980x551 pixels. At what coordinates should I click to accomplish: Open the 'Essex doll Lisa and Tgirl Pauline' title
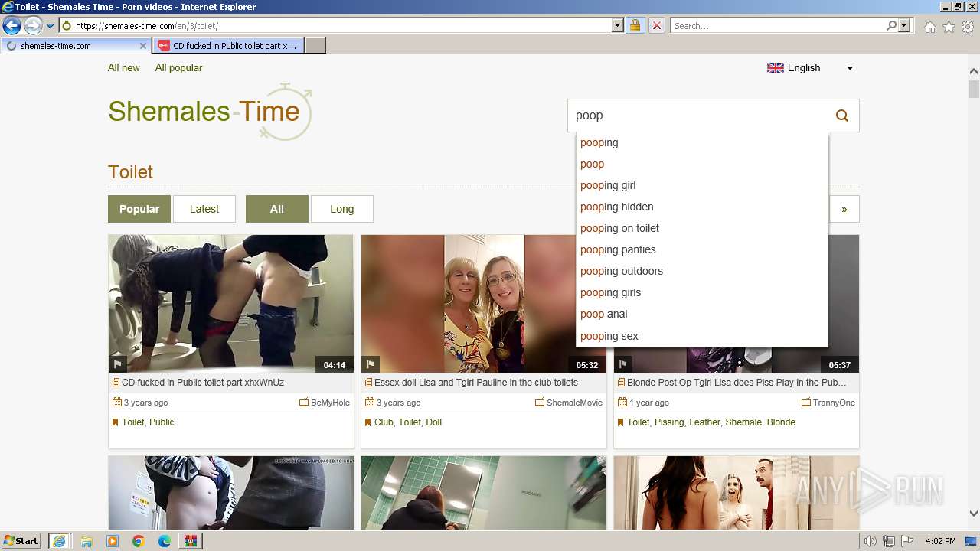tap(476, 383)
